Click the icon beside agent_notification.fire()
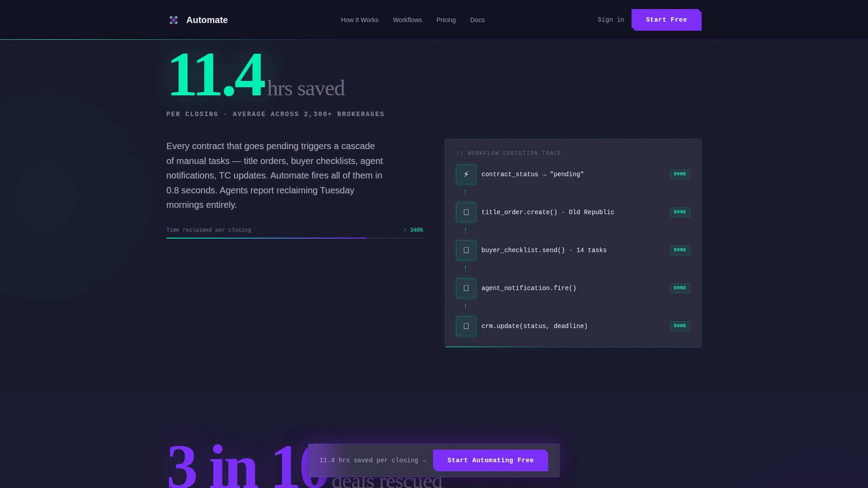Screen dimensions: 868x488 pos(466,288)
